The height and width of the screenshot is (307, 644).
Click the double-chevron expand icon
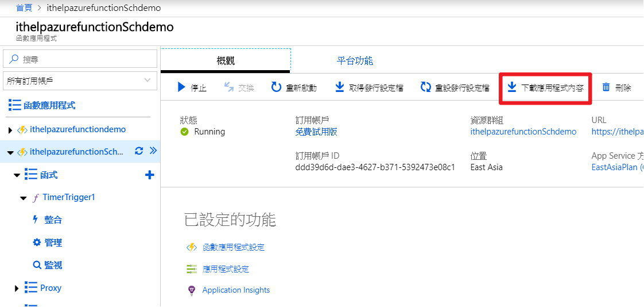click(153, 151)
